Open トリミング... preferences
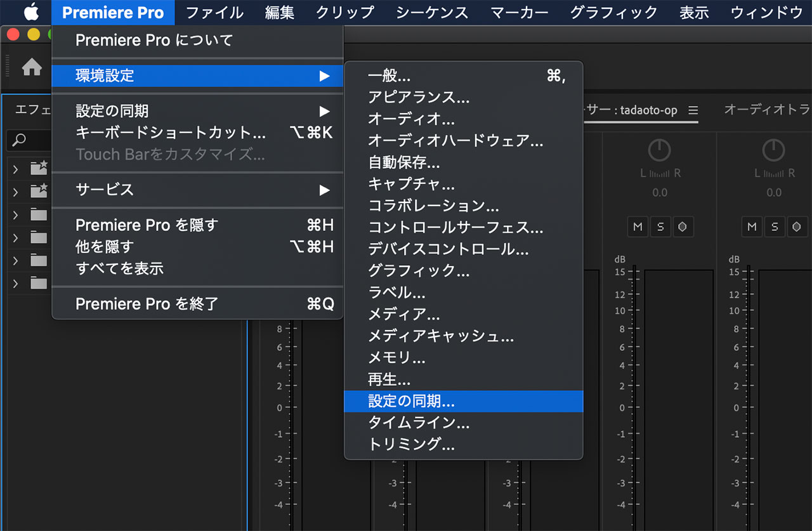 [463, 444]
